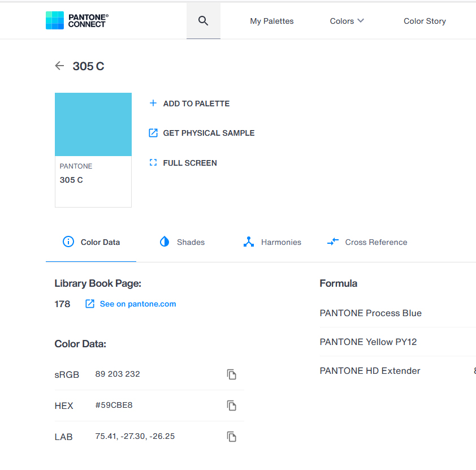Click the info icon on Color Data tab
476x470 pixels.
[x=68, y=242]
